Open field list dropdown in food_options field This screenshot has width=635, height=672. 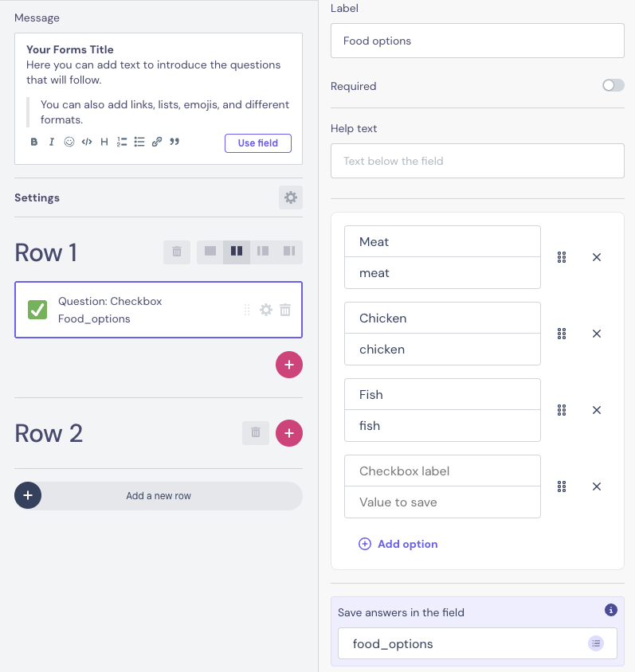596,643
